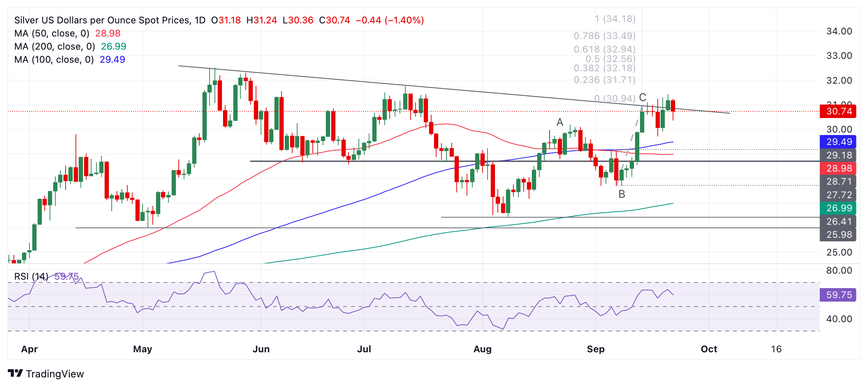Click the blue 29.49 price tag
Image resolution: width=868 pixels, height=387 pixels.
838,142
